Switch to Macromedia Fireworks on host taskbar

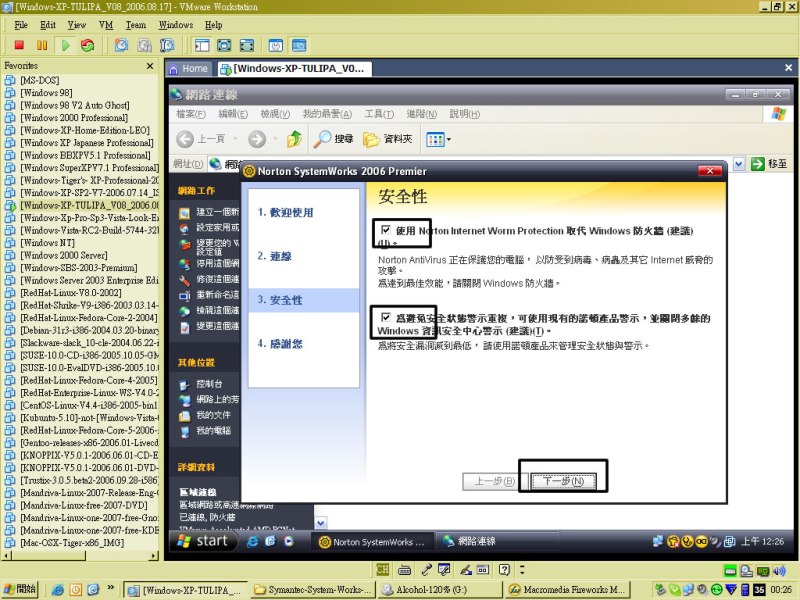coord(568,590)
